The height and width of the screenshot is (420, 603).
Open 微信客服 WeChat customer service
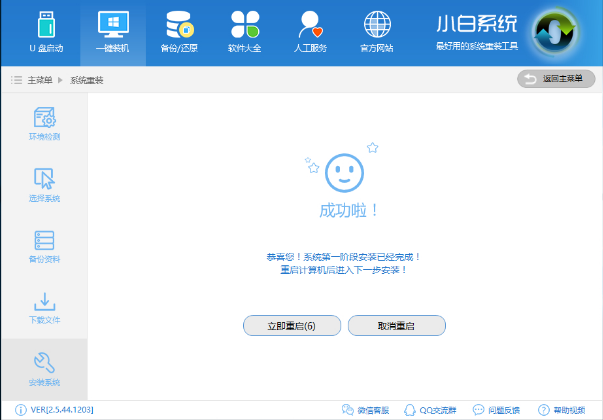tap(366, 410)
